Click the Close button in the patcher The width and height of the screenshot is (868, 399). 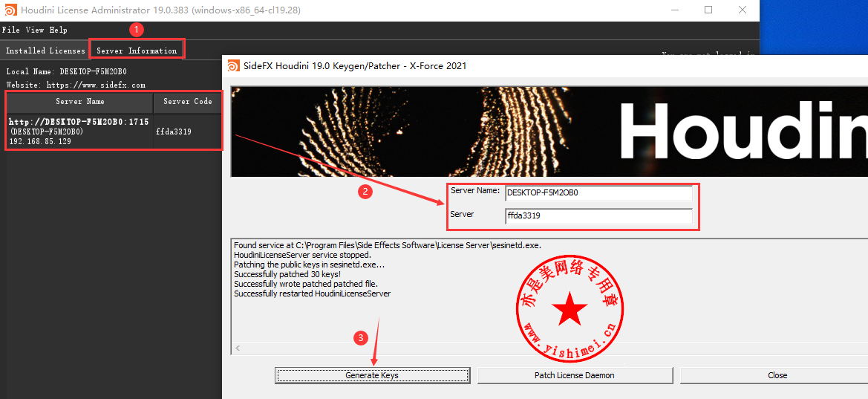pyautogui.click(x=774, y=375)
